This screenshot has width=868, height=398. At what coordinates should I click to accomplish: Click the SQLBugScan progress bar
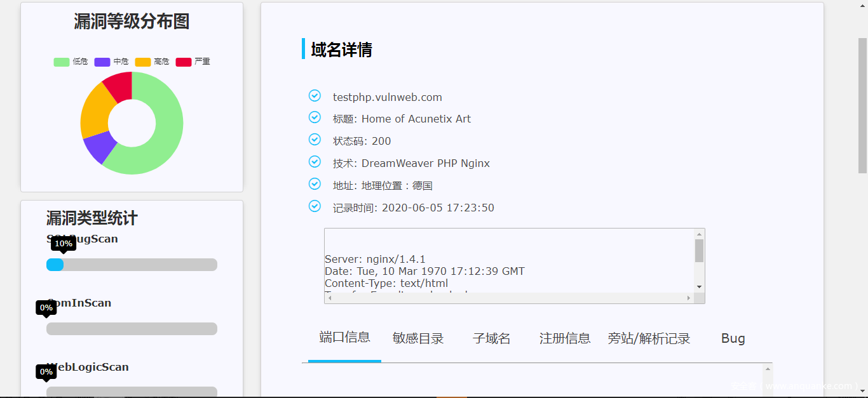point(132,265)
